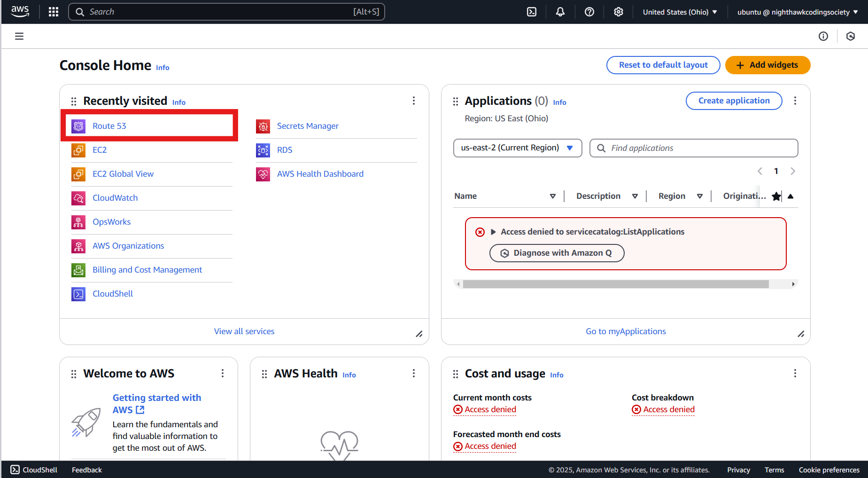868x478 pixels.
Task: Expand the Access denied error details
Action: pos(494,232)
